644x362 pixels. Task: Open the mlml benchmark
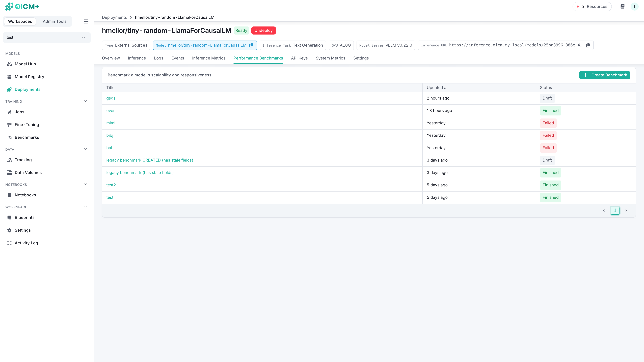pos(111,123)
